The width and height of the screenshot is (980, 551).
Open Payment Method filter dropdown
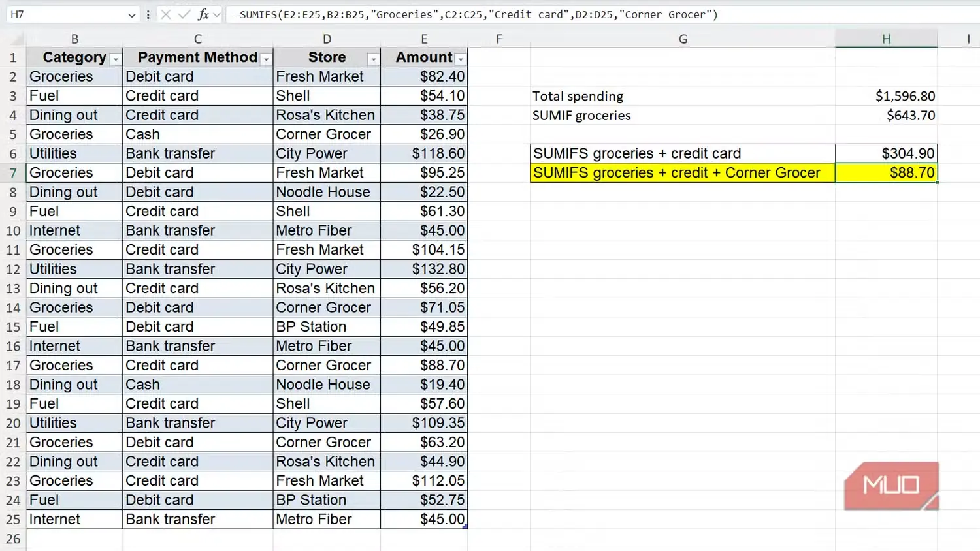pos(266,59)
